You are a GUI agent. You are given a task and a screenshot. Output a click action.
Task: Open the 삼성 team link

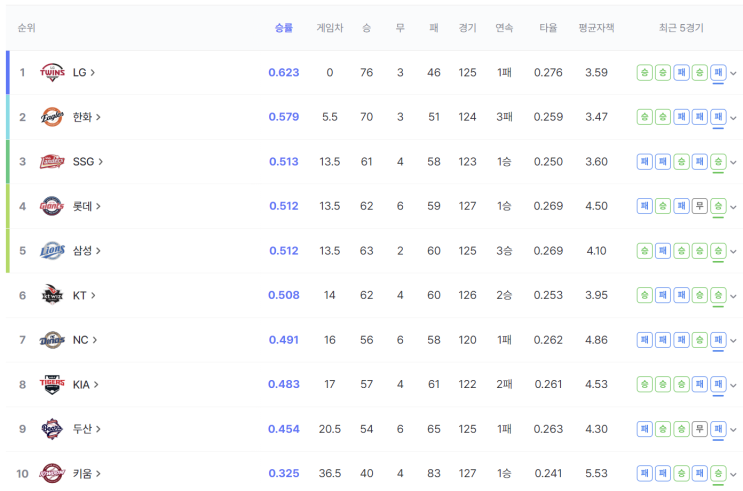point(86,251)
